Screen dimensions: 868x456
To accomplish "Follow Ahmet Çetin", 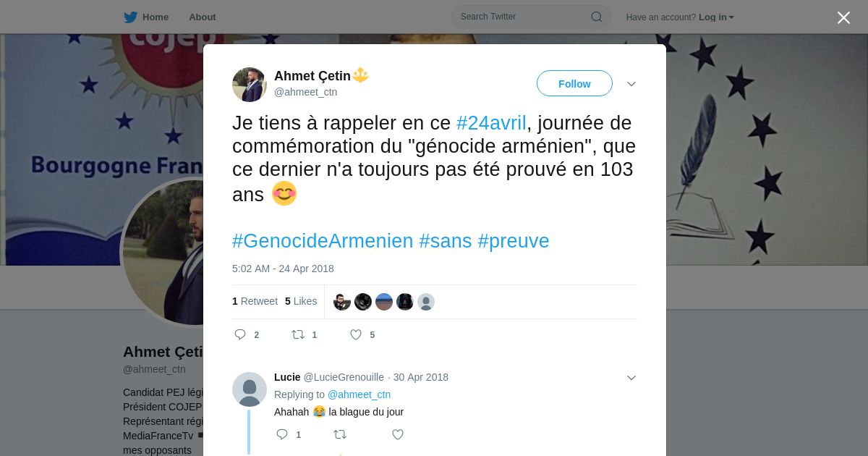I will [574, 83].
